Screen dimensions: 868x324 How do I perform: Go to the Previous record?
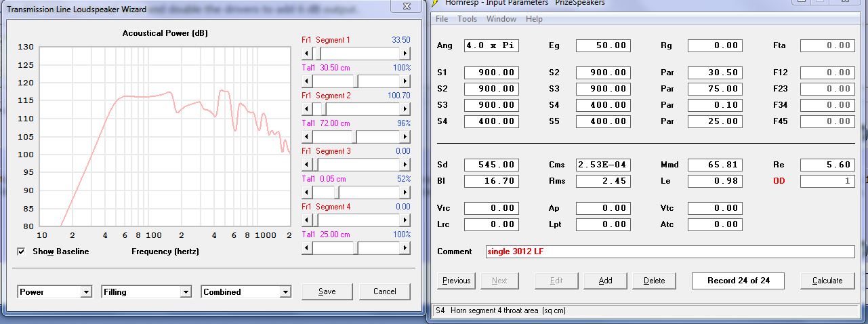pos(457,281)
